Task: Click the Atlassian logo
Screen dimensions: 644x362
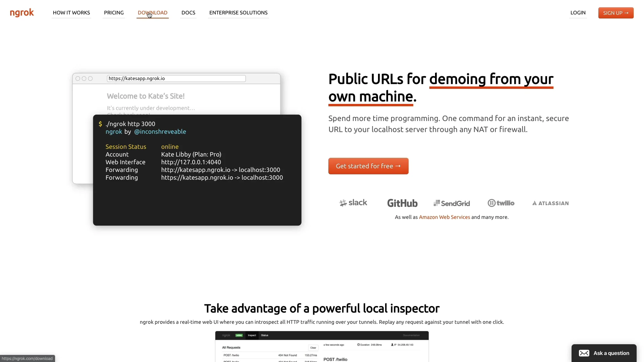Action: click(550, 203)
